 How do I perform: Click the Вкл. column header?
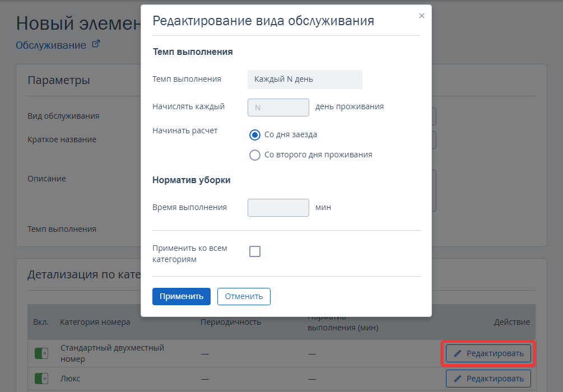click(x=41, y=322)
